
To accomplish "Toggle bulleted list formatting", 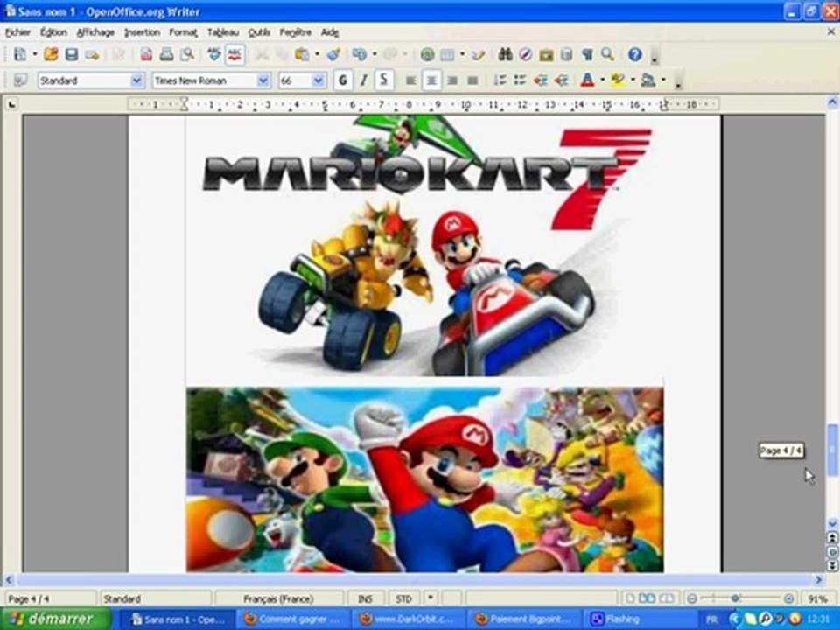I will click(520, 80).
